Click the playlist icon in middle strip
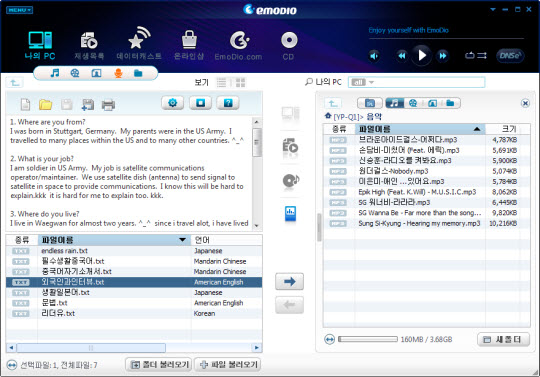Viewport: 540px width, 377px height. pos(290,147)
